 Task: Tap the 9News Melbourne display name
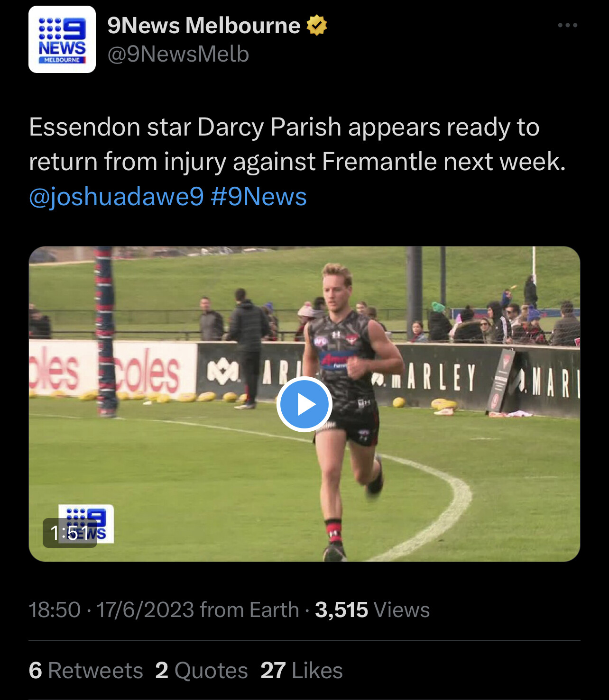click(x=203, y=26)
